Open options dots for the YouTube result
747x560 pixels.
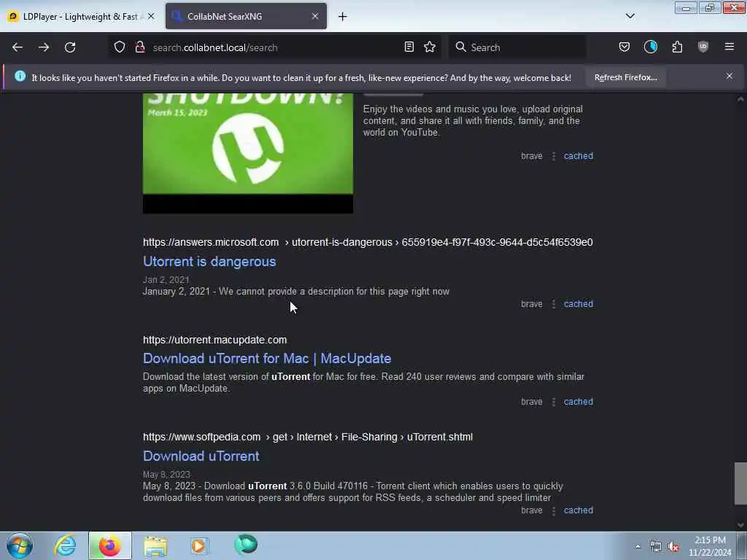point(554,156)
